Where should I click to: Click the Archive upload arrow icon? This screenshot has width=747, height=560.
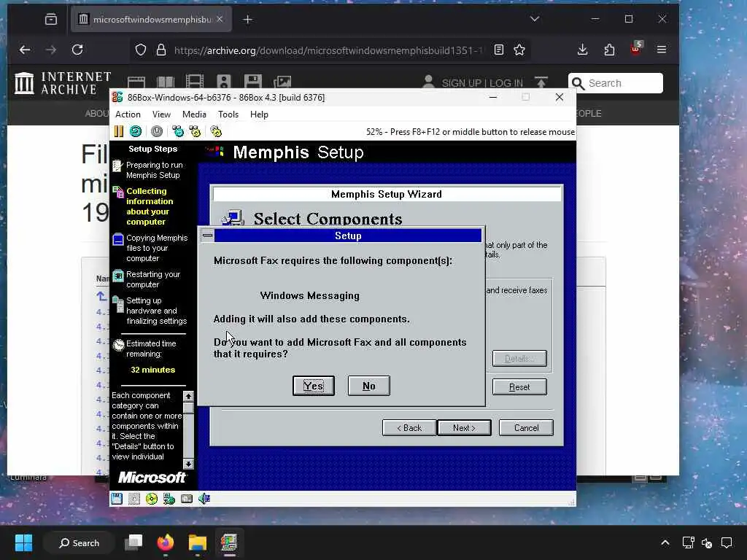[x=541, y=82]
